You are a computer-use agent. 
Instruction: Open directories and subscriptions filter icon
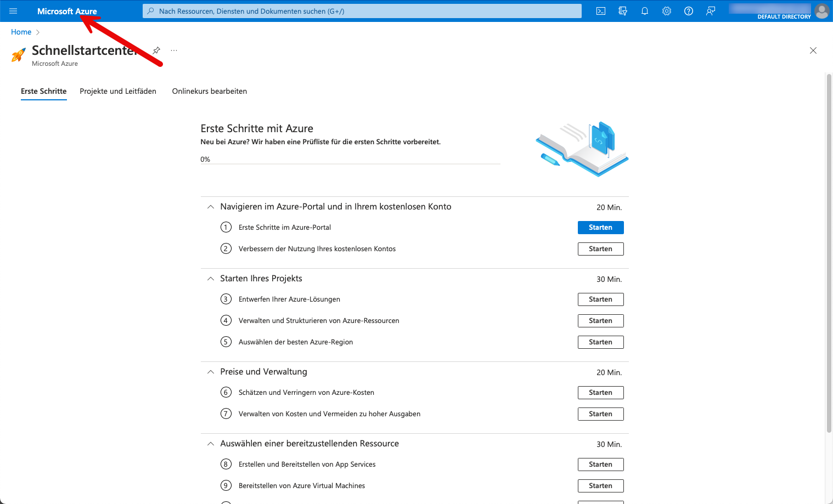click(x=623, y=11)
